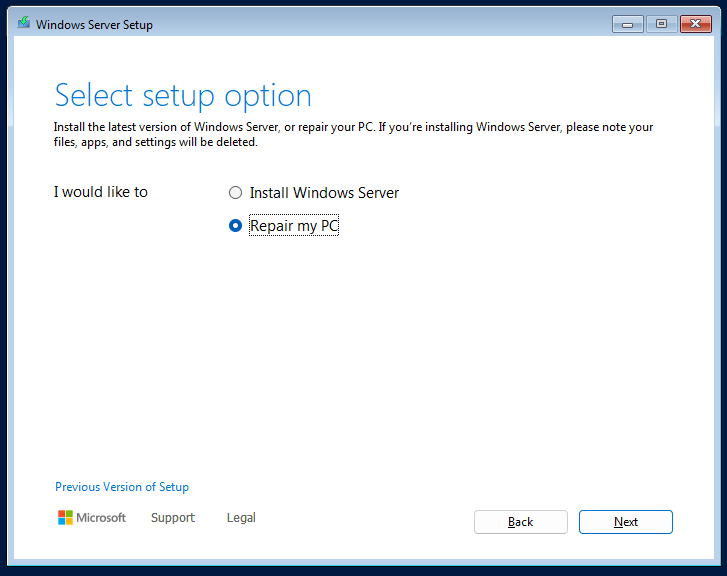
Task: Open the Support link
Action: [x=173, y=518]
